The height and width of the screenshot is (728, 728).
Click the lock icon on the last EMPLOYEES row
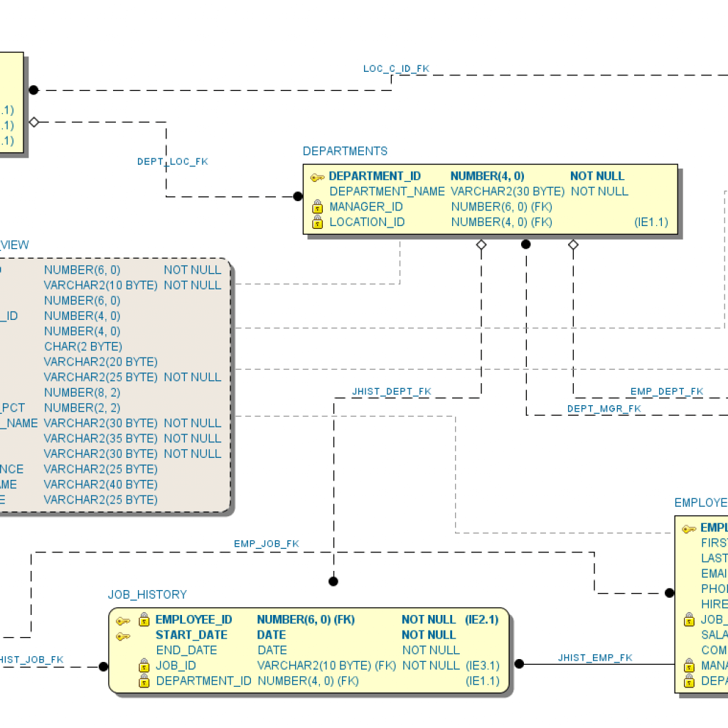coord(687,680)
